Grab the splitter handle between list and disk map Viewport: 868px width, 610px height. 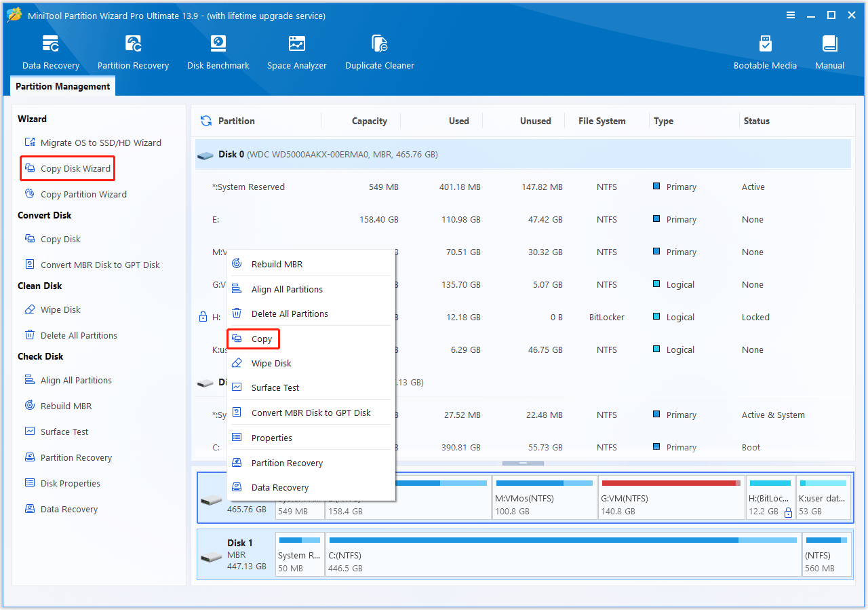point(523,463)
